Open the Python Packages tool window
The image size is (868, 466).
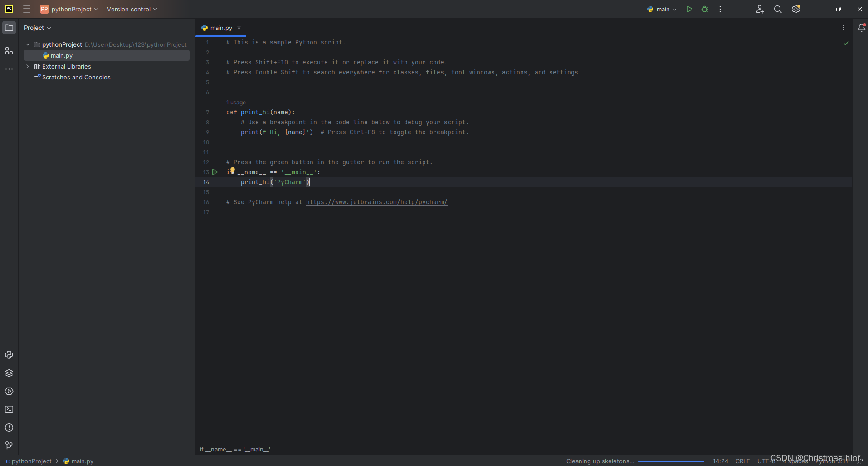pos(9,355)
